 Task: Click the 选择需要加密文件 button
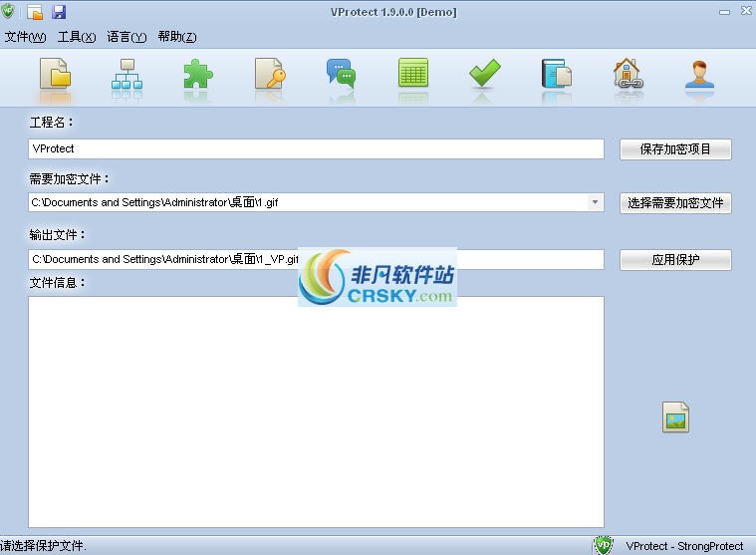point(675,203)
